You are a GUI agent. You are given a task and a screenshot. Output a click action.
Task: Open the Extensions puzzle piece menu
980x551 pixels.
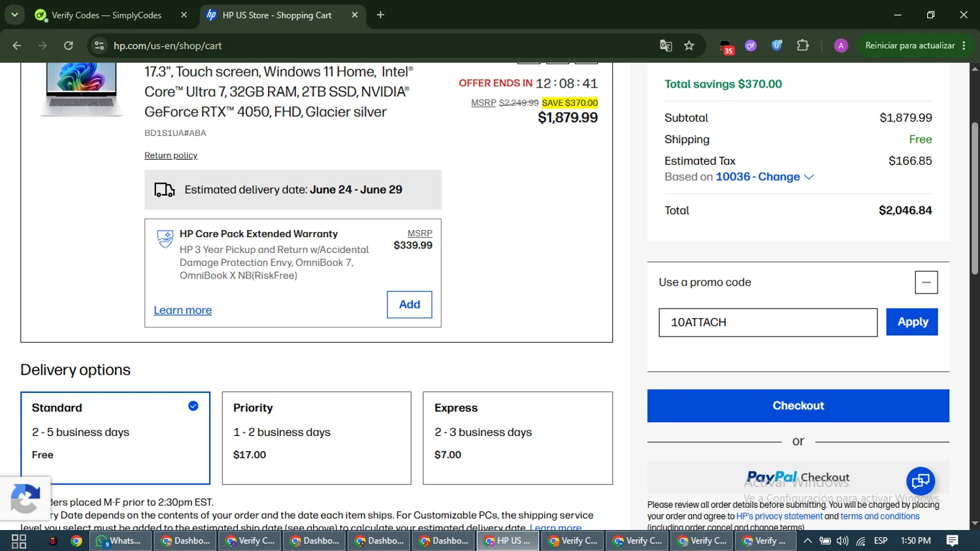pyautogui.click(x=802, y=46)
